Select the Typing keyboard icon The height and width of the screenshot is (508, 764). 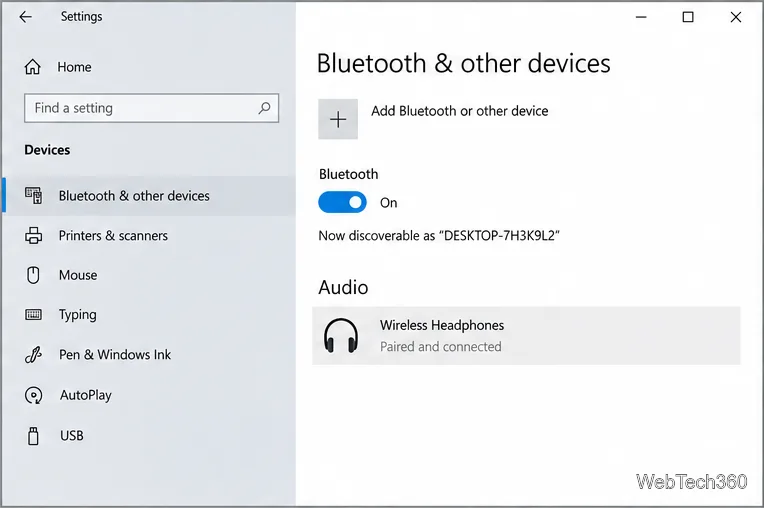tap(34, 315)
